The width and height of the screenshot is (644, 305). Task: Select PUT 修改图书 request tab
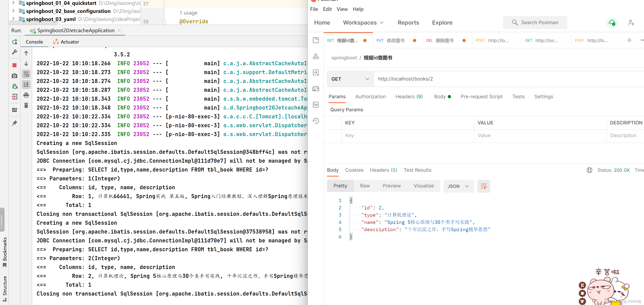pyautogui.click(x=396, y=40)
